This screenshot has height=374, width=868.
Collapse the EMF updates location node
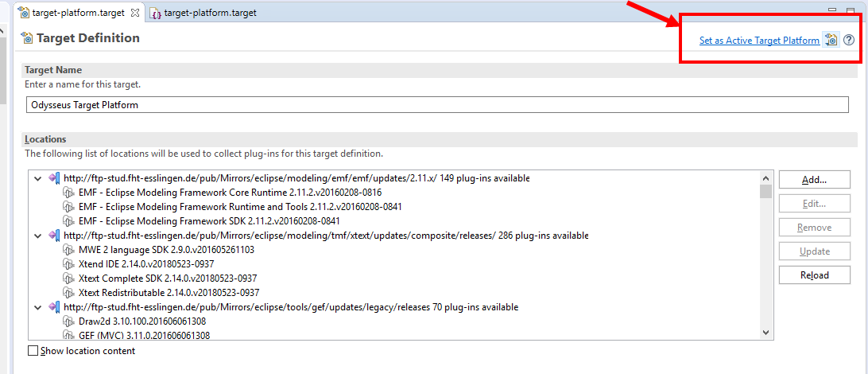tap(37, 178)
